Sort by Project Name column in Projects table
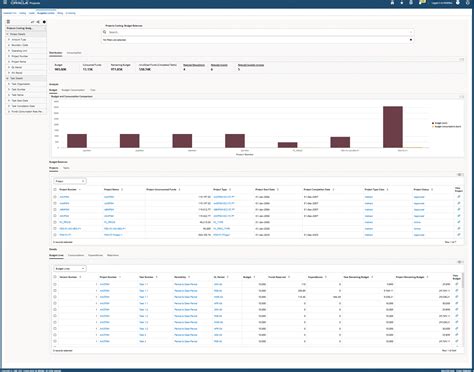 click(x=122, y=189)
